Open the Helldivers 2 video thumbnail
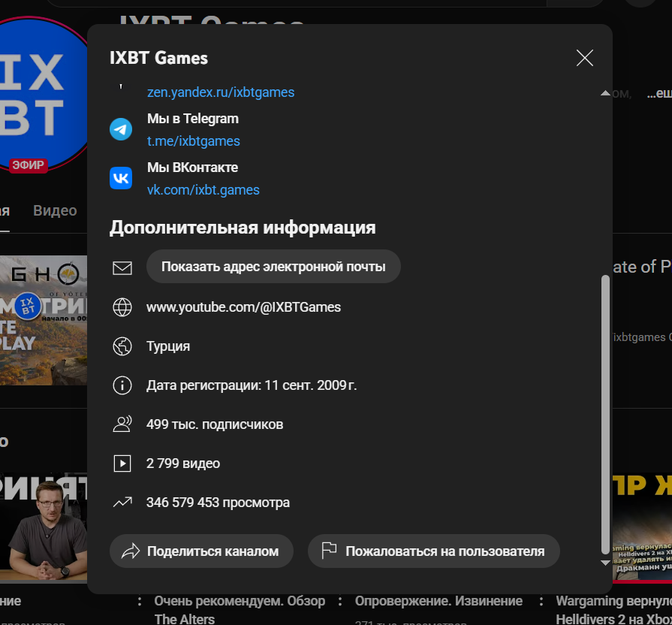Screen dimensions: 672x625 click(642, 527)
